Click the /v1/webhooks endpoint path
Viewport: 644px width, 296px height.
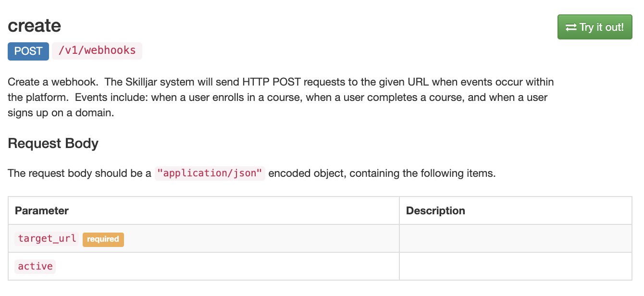click(x=97, y=50)
